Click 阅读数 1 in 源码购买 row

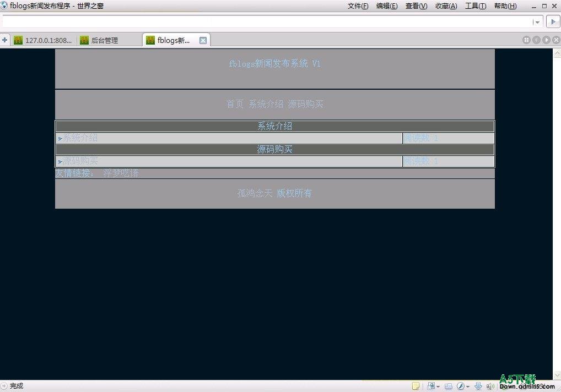pyautogui.click(x=421, y=161)
